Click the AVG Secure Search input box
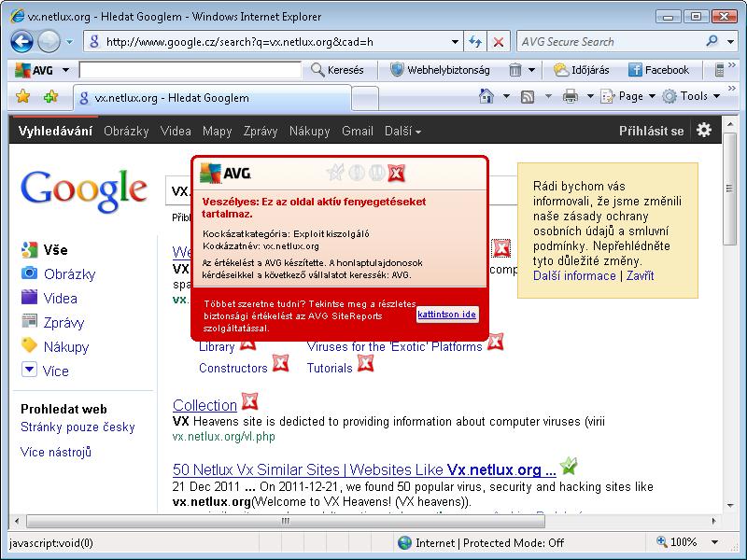Image resolution: width=747 pixels, height=560 pixels. click(611, 42)
